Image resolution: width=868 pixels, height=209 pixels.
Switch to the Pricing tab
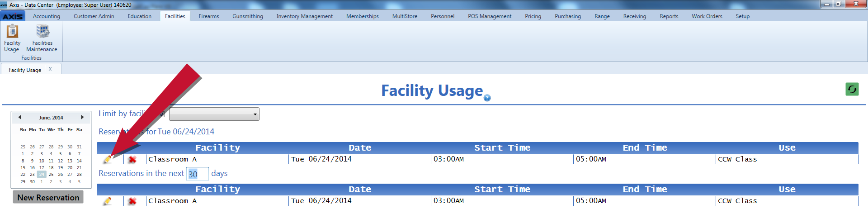point(533,16)
